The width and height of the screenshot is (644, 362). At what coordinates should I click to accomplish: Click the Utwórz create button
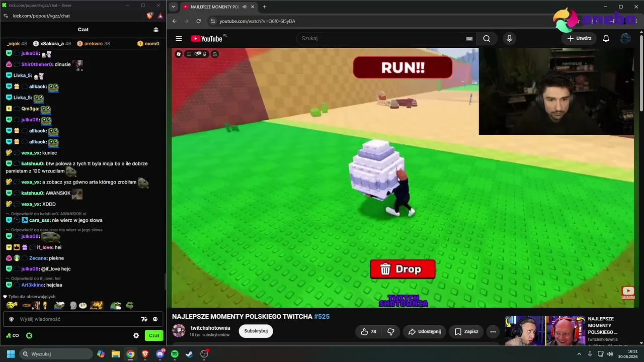(579, 38)
